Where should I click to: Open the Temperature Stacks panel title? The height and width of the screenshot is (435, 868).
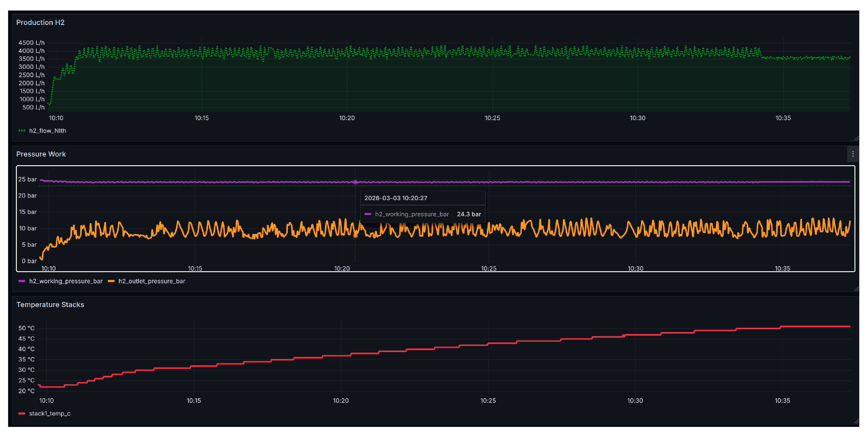click(x=50, y=305)
